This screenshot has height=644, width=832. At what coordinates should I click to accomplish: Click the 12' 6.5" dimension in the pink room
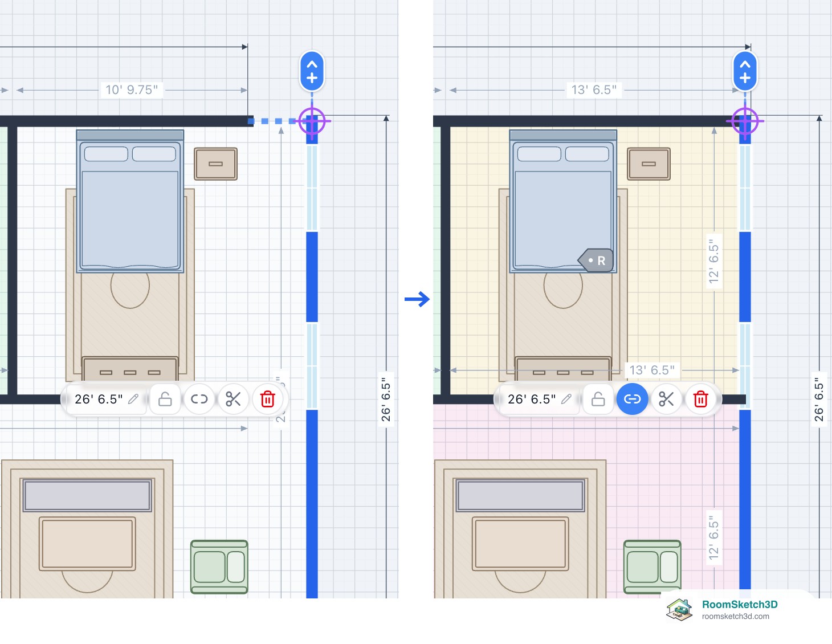coord(714,538)
